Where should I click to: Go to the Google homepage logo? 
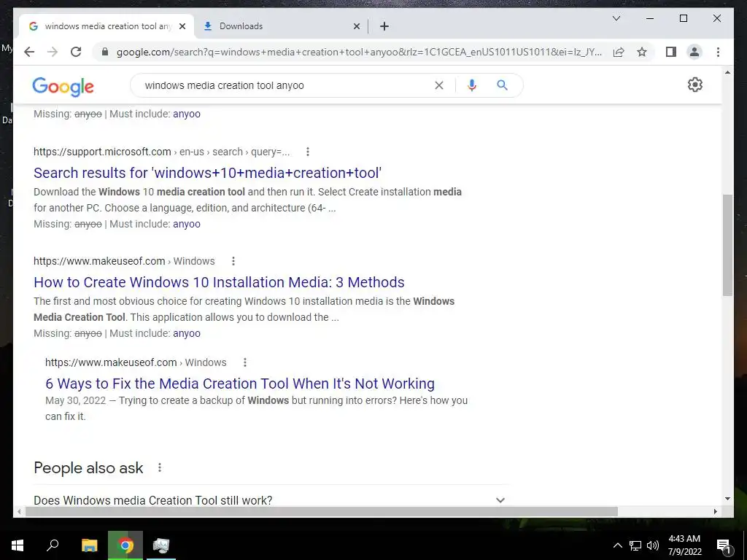coord(63,87)
